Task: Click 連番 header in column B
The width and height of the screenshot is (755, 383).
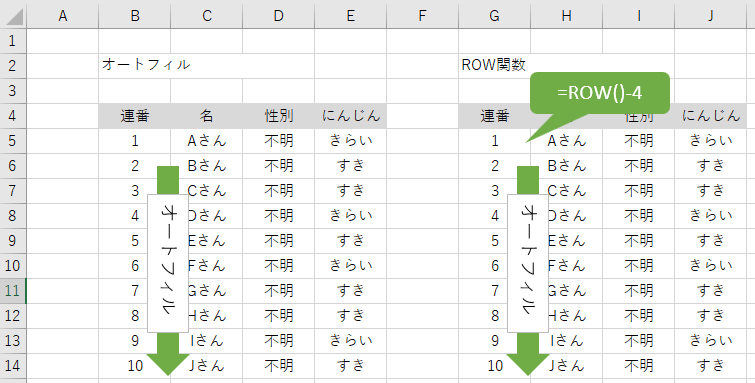Action: (x=135, y=116)
